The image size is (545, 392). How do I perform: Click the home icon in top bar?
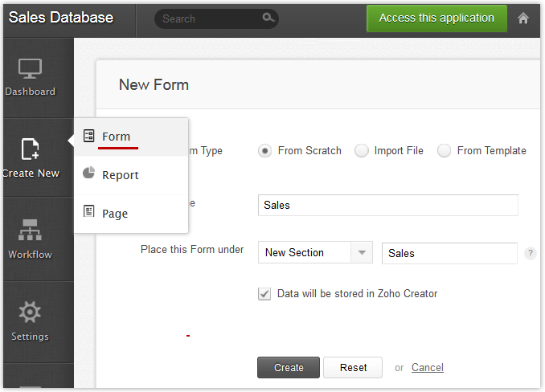click(x=523, y=18)
